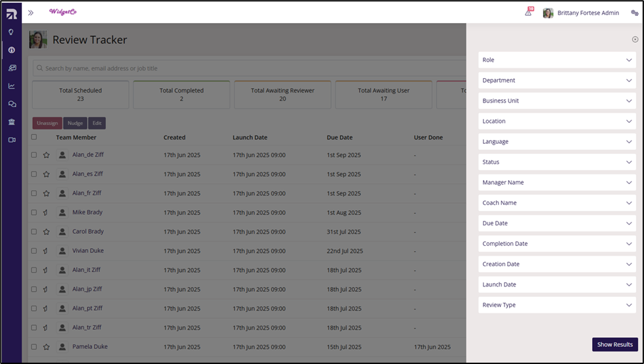Click the lightbulb icon in sidebar
This screenshot has width=644, height=364.
(11, 32)
